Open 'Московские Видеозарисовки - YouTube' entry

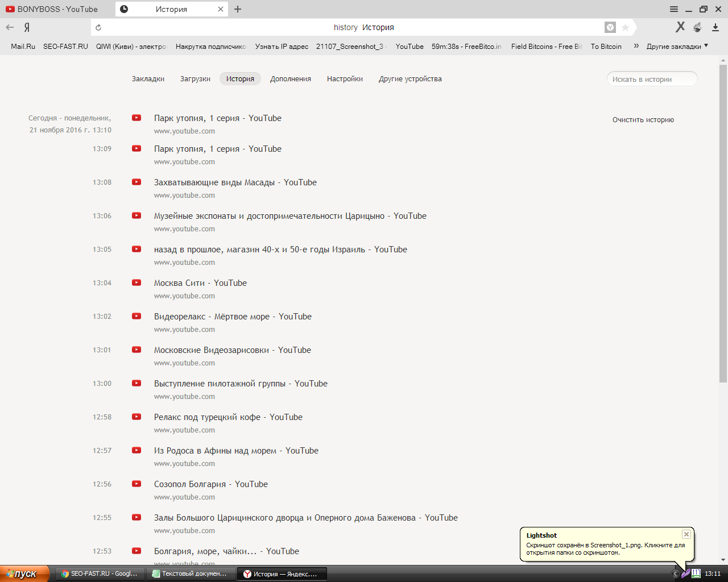coord(233,350)
